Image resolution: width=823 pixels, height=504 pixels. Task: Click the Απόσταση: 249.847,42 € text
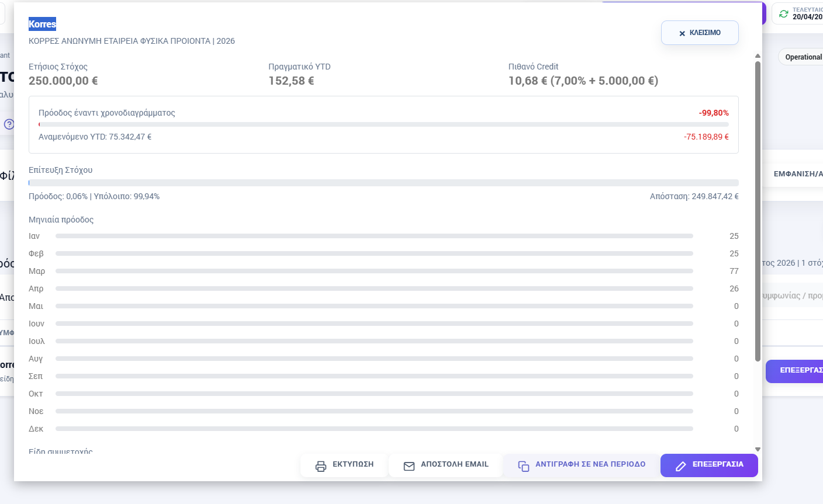[694, 196]
